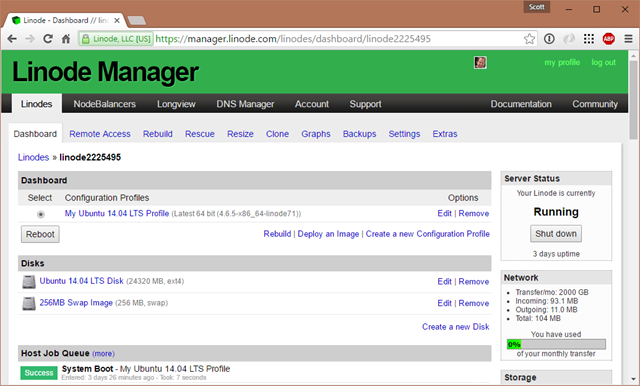Close the Linode Dashboard browser tab
This screenshot has width=640, height=386.
pos(117,20)
